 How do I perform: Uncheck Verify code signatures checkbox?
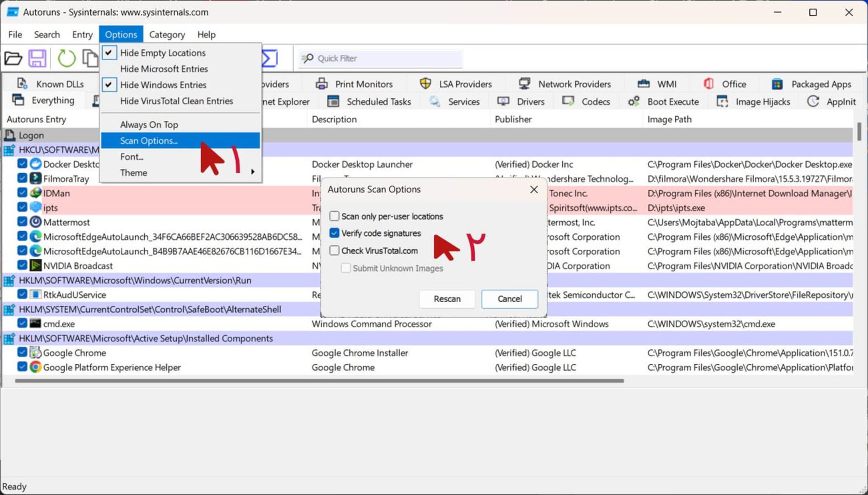click(334, 233)
